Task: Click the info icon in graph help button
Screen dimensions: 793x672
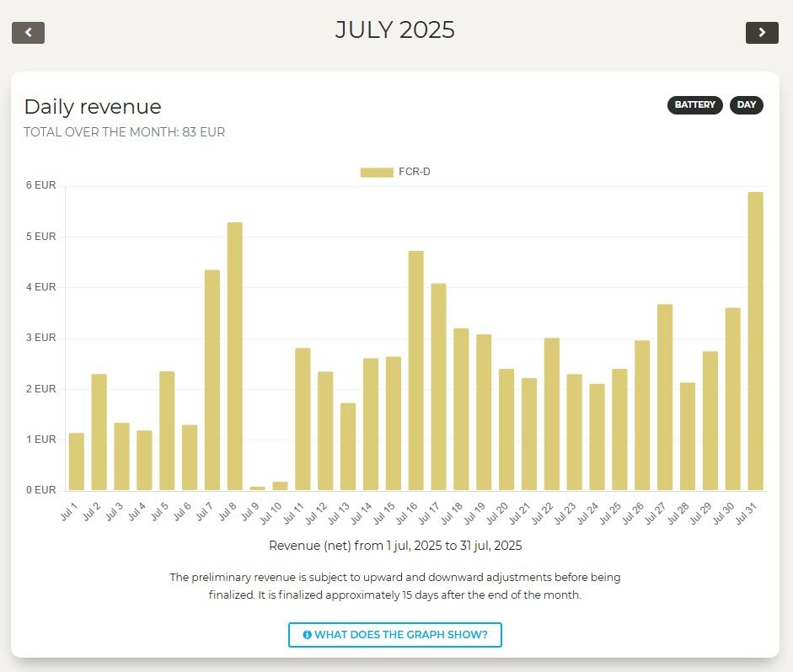Action: click(307, 635)
